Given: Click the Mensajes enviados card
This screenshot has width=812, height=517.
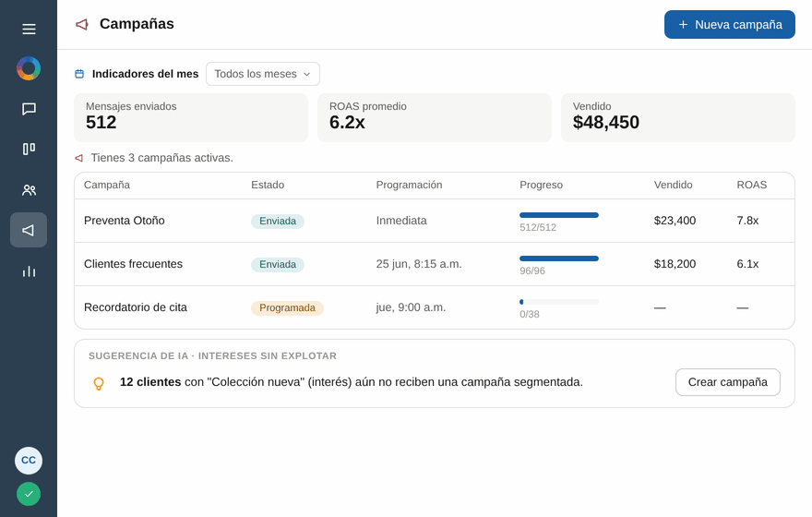Looking at the screenshot, I should click(x=191, y=117).
